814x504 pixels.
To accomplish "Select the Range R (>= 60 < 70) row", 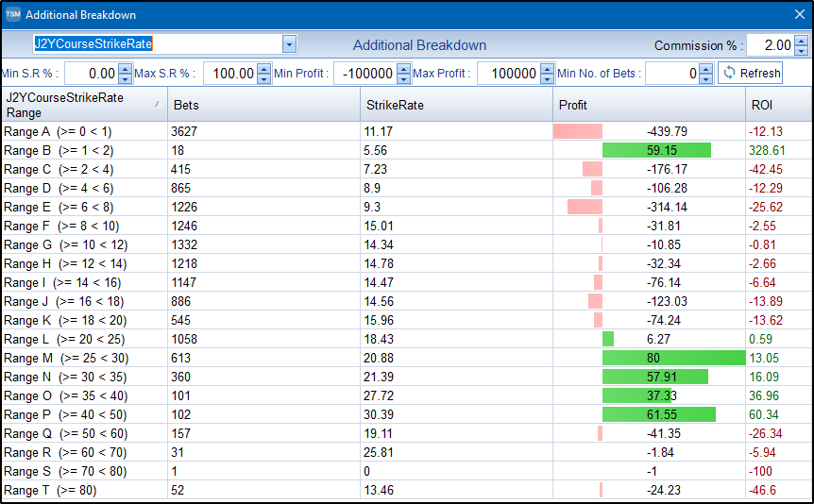I will click(x=406, y=452).
